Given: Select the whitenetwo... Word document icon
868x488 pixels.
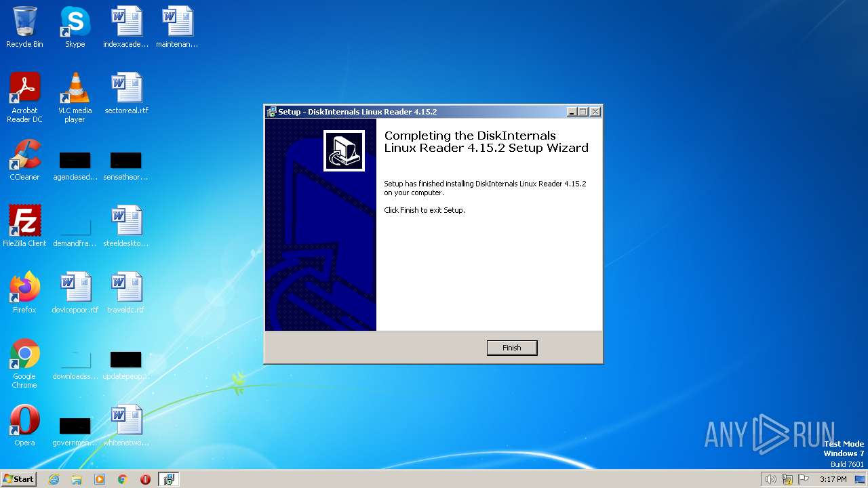Looking at the screenshot, I should [126, 426].
